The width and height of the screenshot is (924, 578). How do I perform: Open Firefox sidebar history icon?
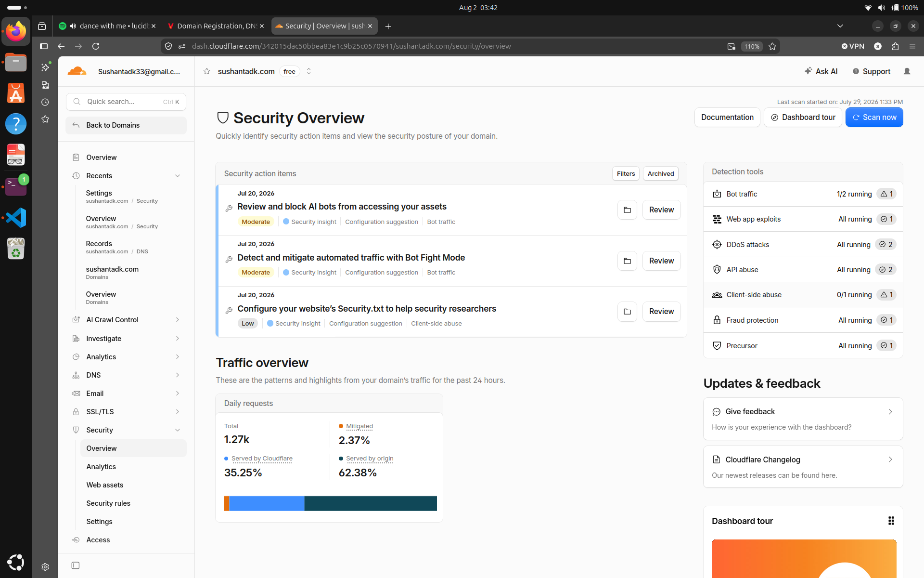click(x=45, y=102)
